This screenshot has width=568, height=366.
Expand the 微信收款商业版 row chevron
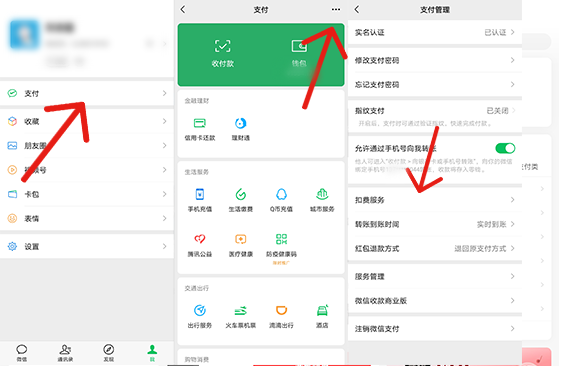point(513,300)
